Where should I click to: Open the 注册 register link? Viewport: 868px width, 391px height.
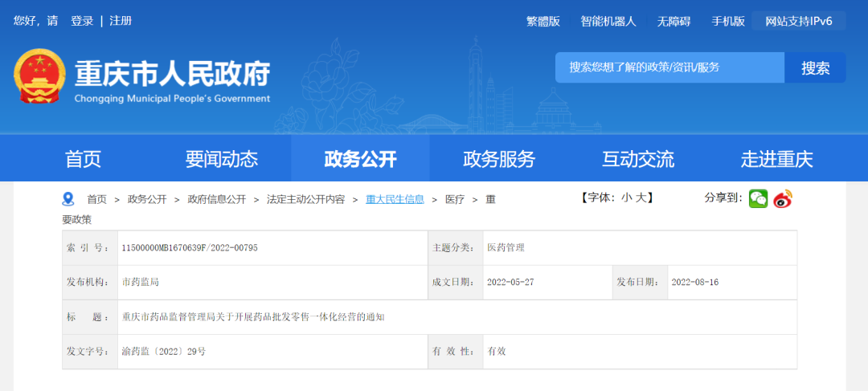coord(121,21)
